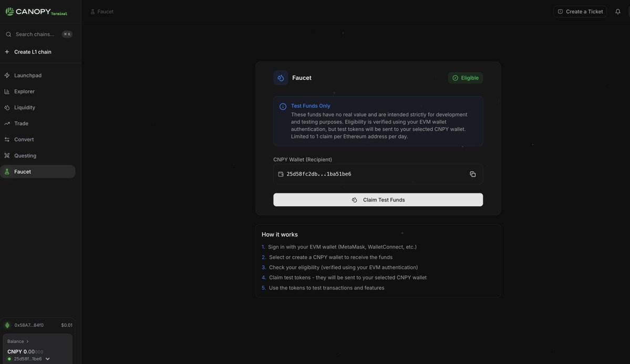Click the search magnifier icon
Screen dimensions: 630x364
click(8, 35)
